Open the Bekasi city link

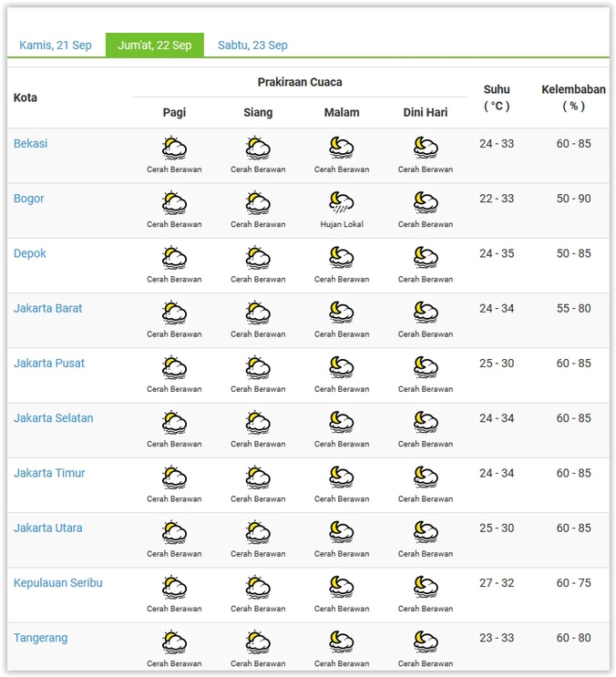pyautogui.click(x=31, y=144)
